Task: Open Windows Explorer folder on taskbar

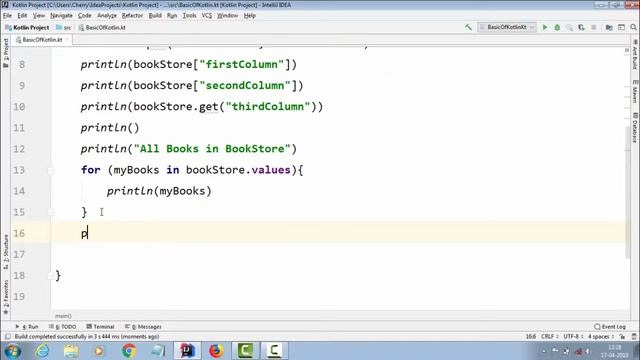Action: [x=71, y=351]
